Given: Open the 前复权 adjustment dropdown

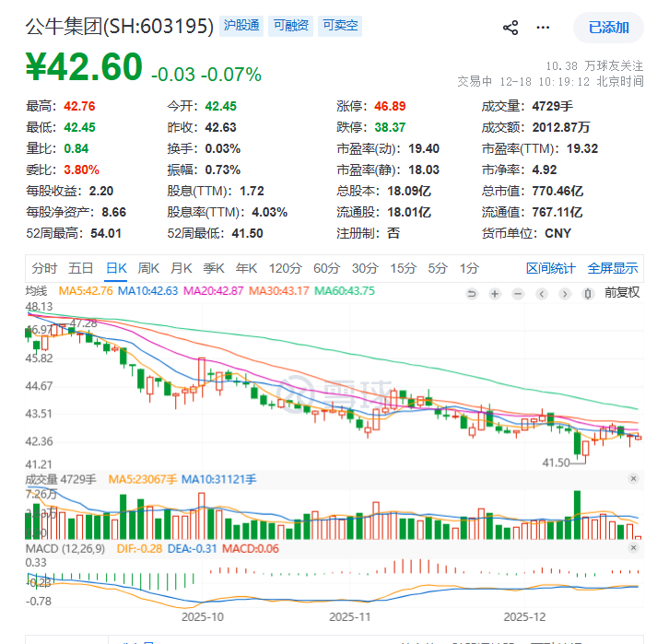Looking at the screenshot, I should [622, 293].
